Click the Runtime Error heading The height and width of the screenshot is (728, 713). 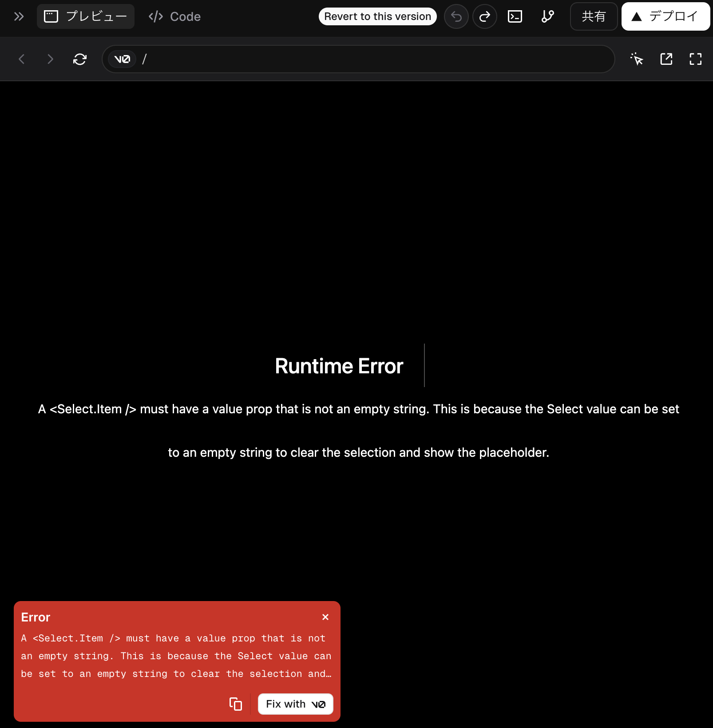339,366
